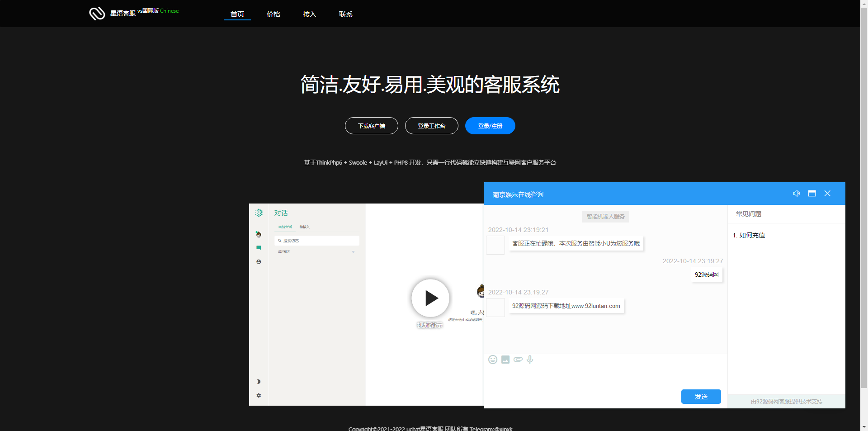
Task: Play the 视频演示 demo video
Action: point(430,298)
